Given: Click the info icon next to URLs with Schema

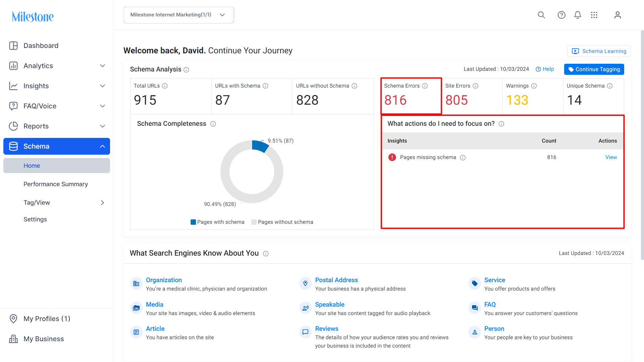Looking at the screenshot, I should 265,86.
